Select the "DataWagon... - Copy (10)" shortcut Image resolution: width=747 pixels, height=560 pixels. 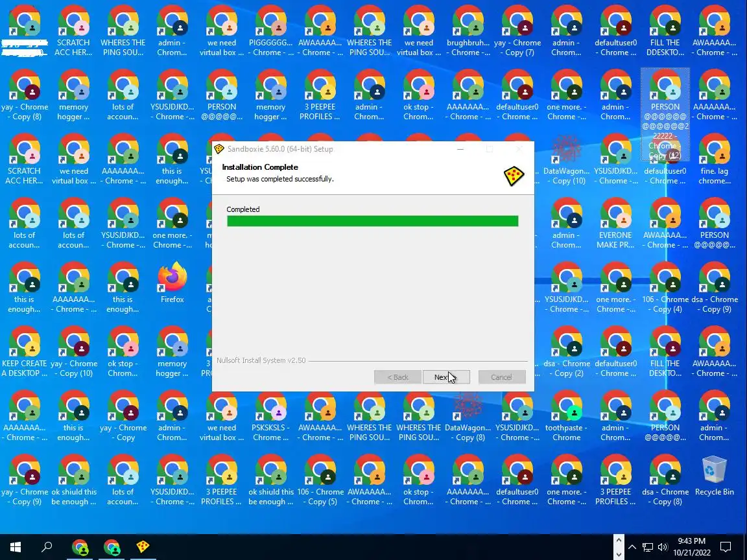567,159
